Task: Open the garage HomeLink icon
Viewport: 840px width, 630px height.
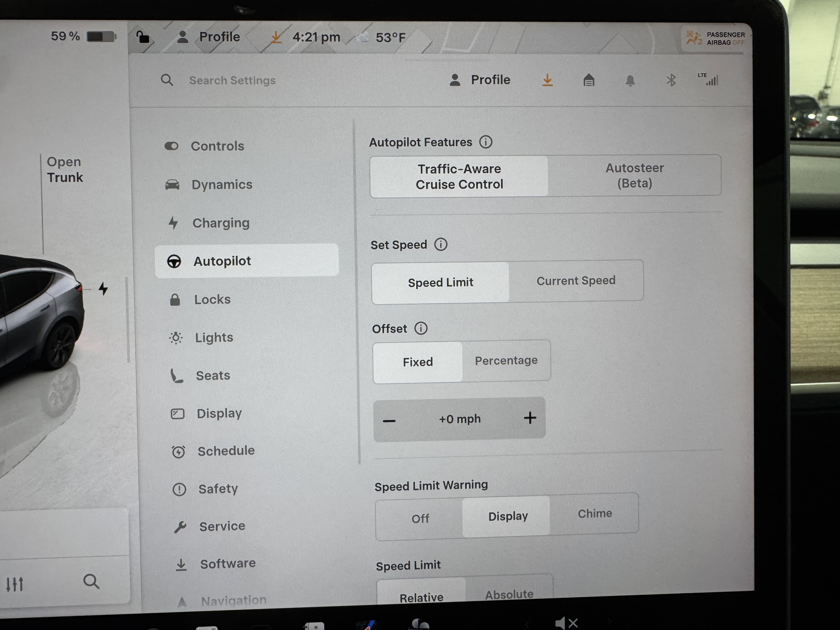Action: tap(589, 80)
